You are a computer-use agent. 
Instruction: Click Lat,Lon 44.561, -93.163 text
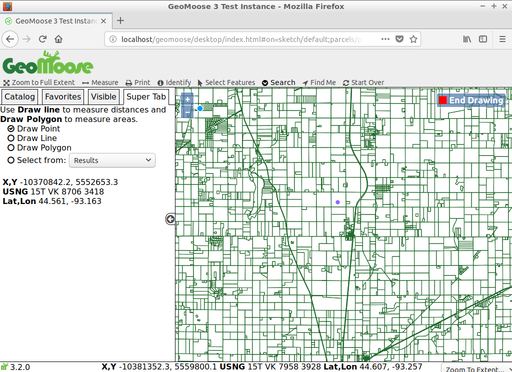click(x=52, y=201)
